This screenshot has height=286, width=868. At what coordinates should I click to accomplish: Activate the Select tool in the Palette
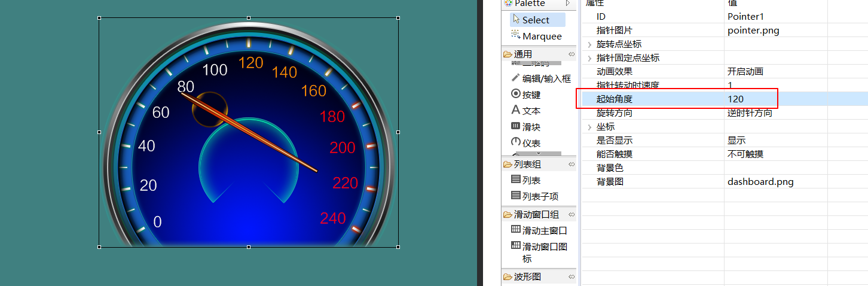tap(537, 20)
